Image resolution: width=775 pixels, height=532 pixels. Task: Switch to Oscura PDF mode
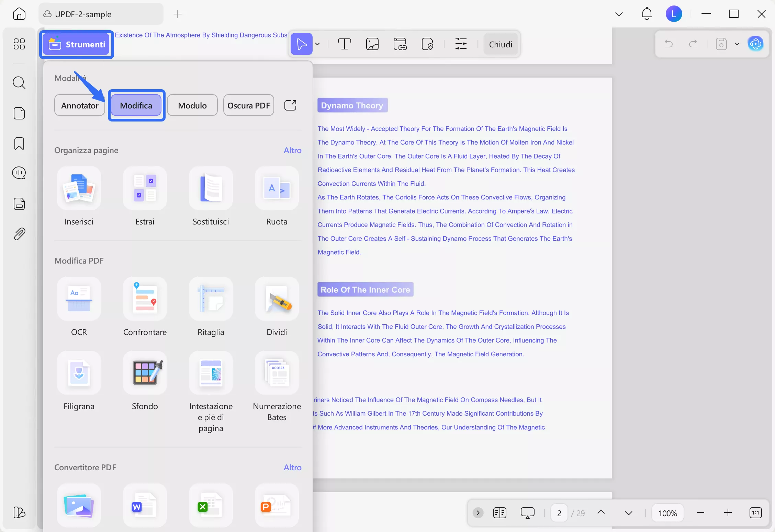(248, 105)
